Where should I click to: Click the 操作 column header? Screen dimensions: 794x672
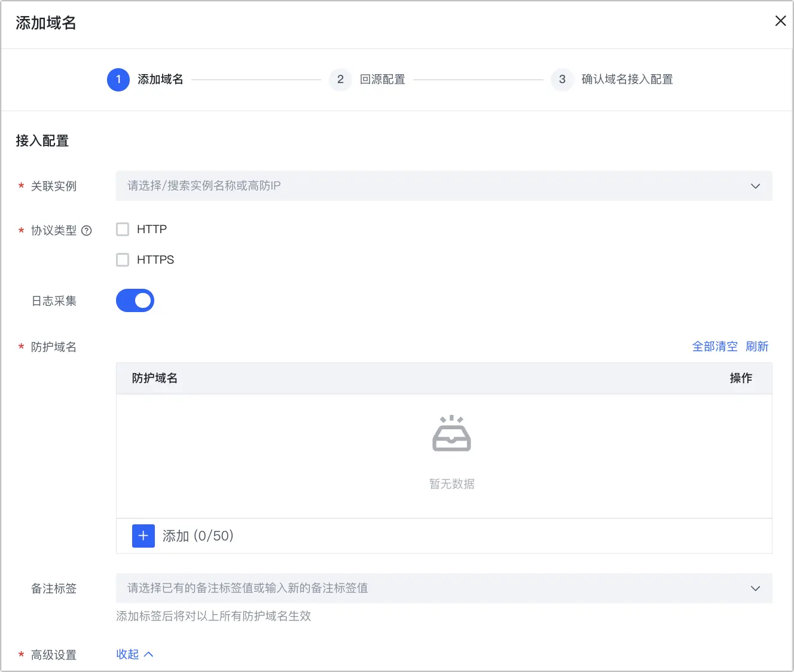click(741, 378)
